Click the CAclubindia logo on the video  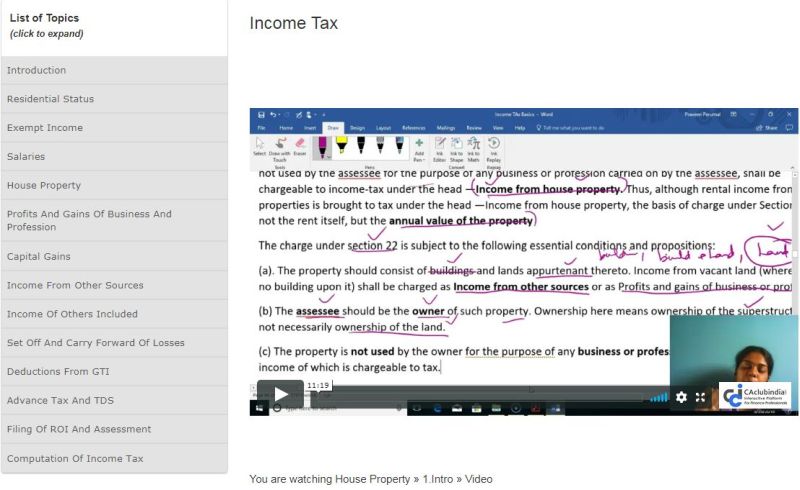point(757,396)
